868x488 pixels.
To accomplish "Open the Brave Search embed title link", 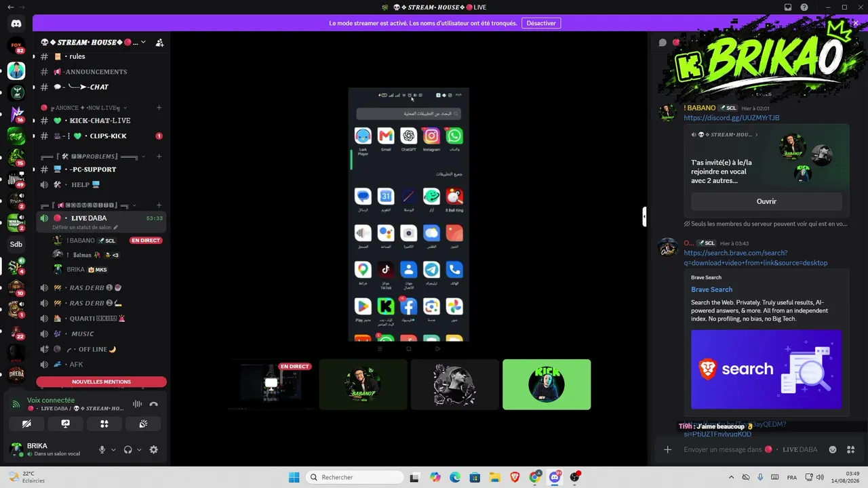I will point(711,289).
